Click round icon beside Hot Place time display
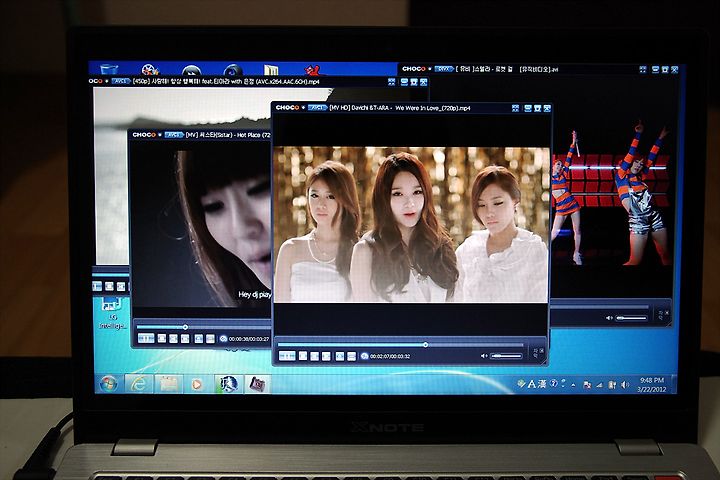The width and height of the screenshot is (720, 480). pyautogui.click(x=223, y=339)
